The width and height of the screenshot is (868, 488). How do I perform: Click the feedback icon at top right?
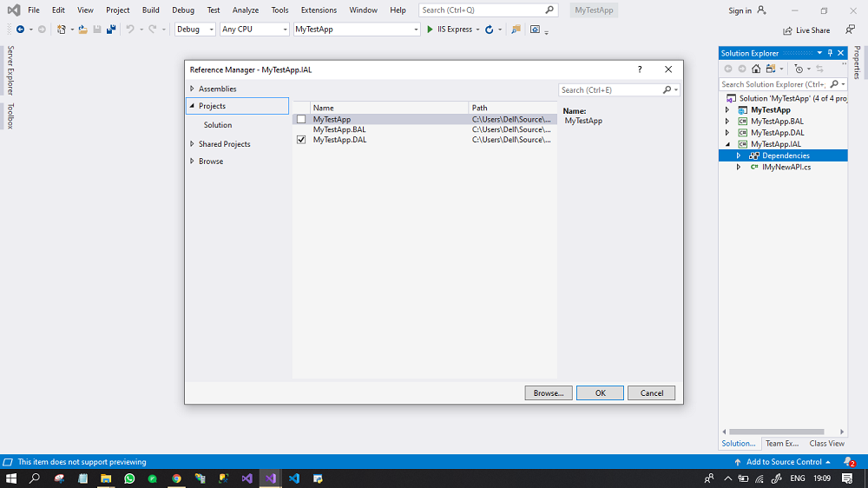[x=851, y=30]
